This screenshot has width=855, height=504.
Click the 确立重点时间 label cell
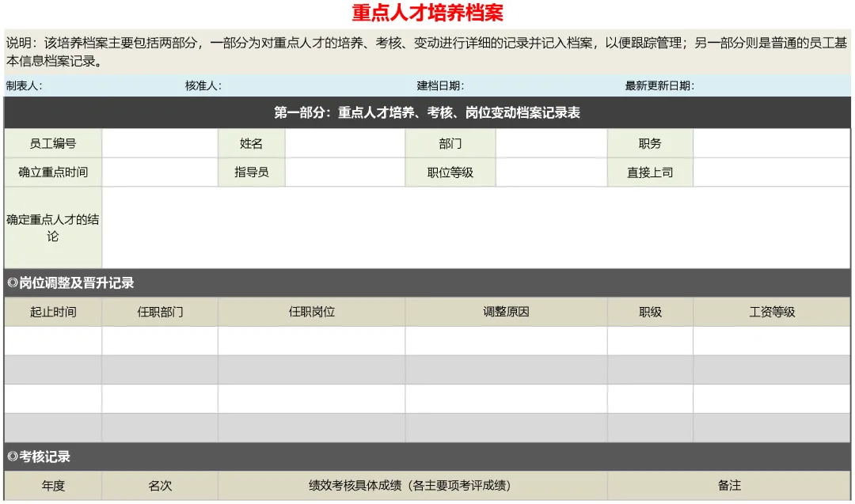pyautogui.click(x=53, y=172)
